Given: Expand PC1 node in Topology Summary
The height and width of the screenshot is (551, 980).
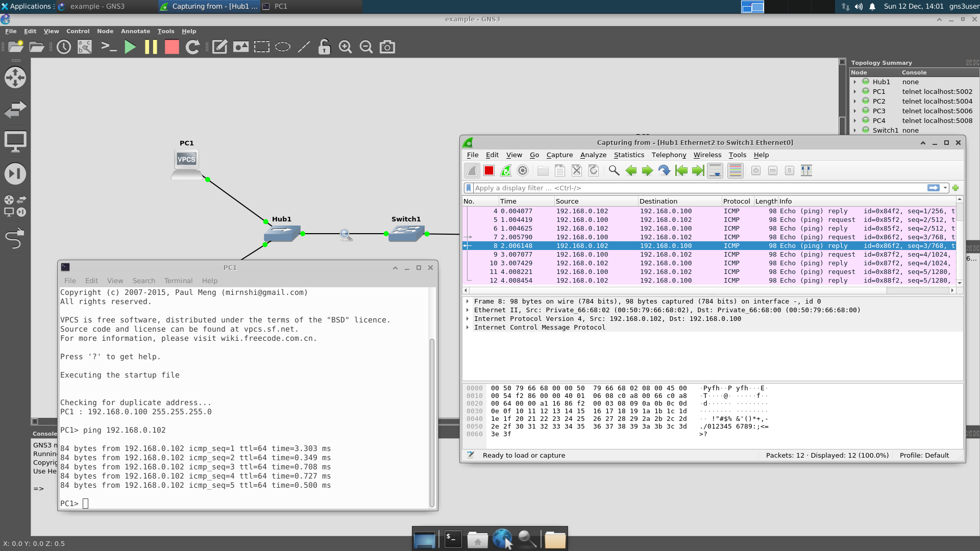Looking at the screenshot, I should [x=855, y=92].
